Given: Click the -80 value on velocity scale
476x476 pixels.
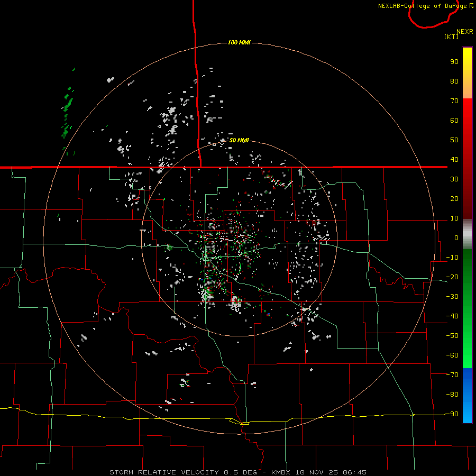Looking at the screenshot, I should pyautogui.click(x=452, y=395).
